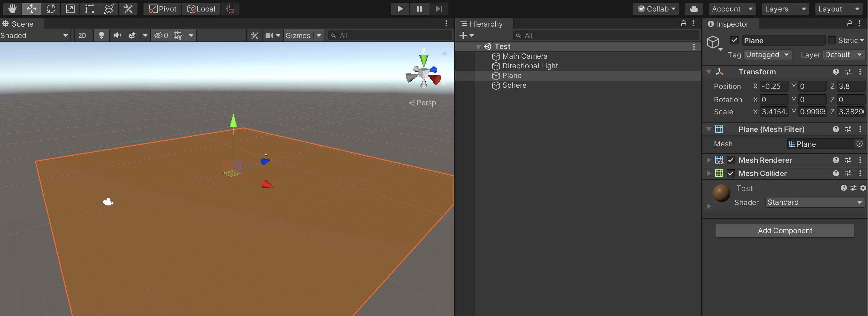Select Main Camera in Hierarchy
The height and width of the screenshot is (316, 868).
pos(525,56)
